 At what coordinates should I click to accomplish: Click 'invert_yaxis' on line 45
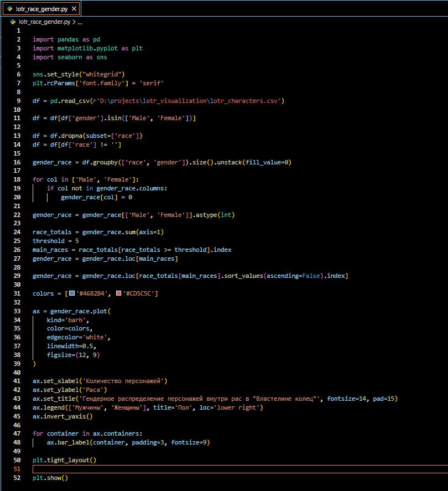65,416
